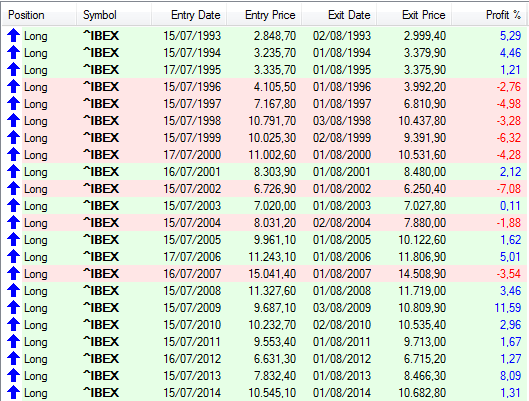Image resolution: width=529 pixels, height=401 pixels.
Task: Click the position arrow for the 16/07/2012 entry
Action: click(x=13, y=359)
